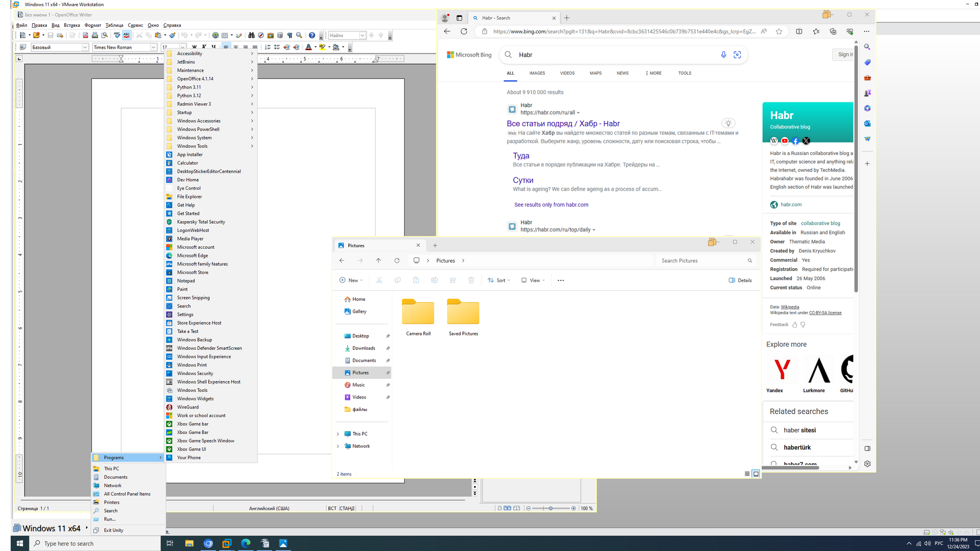Toggle nonprinting characters pilcrow in Writer

(x=290, y=35)
